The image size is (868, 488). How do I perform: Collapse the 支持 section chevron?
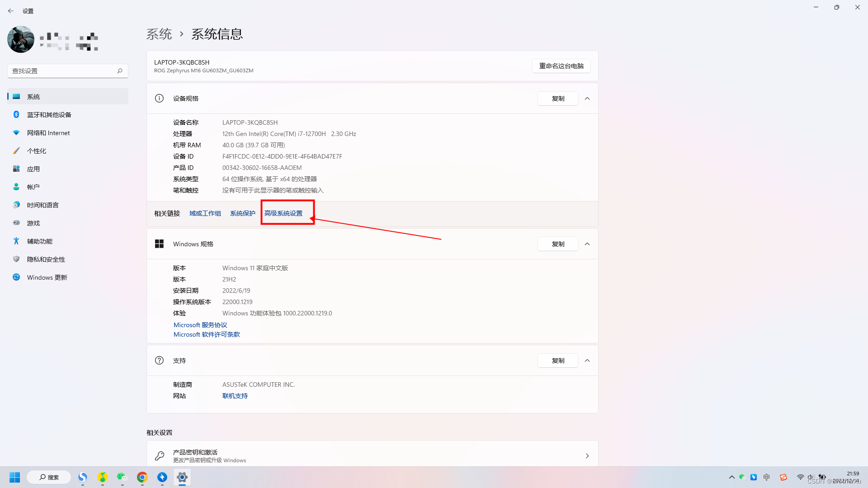point(587,361)
